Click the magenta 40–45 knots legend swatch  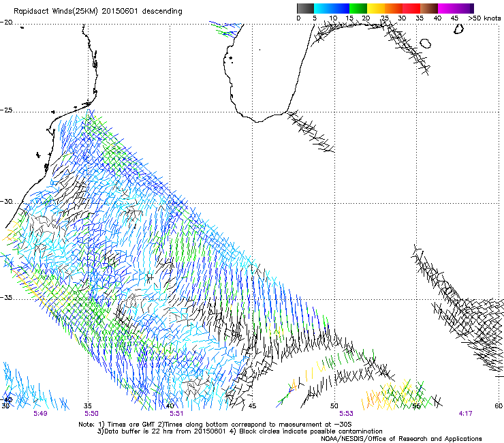447,8
